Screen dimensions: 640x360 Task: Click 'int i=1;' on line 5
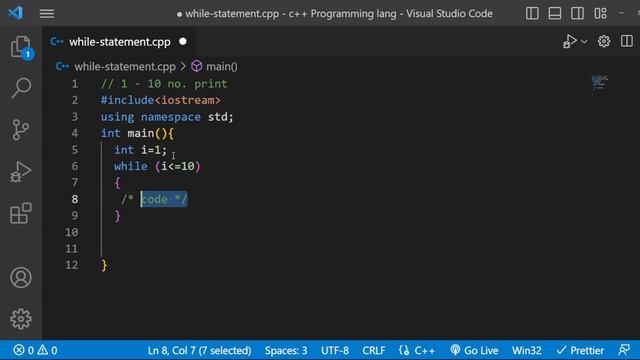[x=140, y=150]
